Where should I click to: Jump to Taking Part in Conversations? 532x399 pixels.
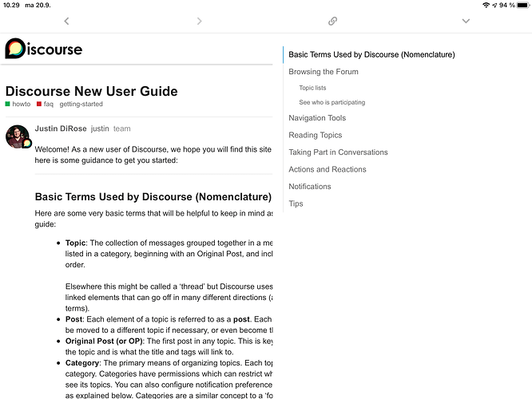(x=338, y=152)
